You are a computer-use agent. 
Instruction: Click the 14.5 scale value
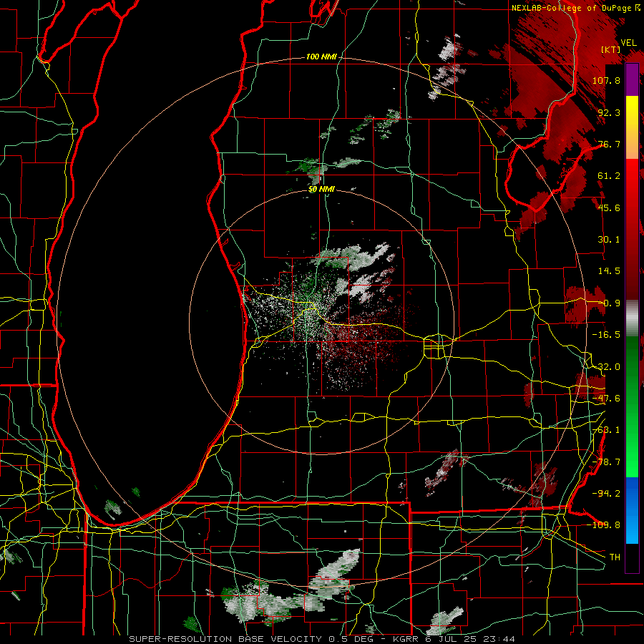[x=609, y=271]
